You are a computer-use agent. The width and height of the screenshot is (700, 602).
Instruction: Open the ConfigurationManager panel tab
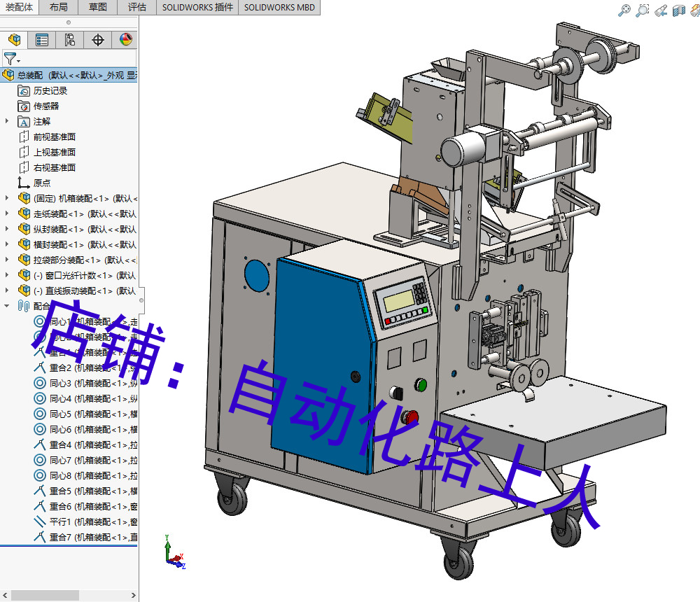[69, 40]
